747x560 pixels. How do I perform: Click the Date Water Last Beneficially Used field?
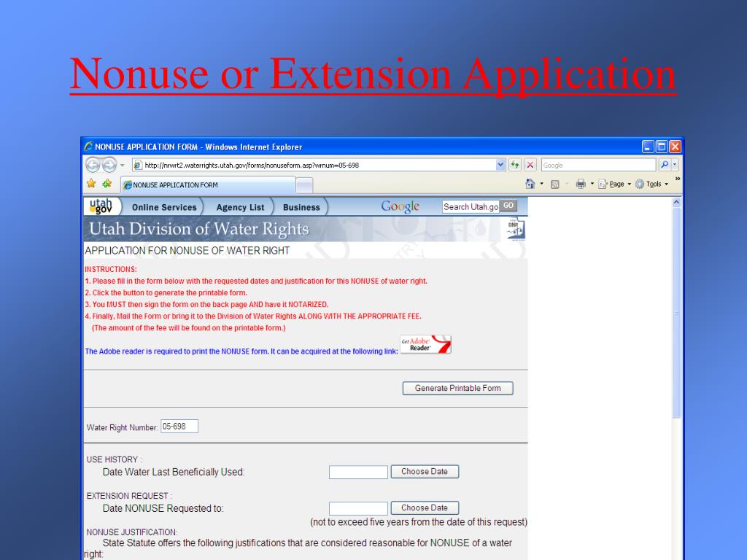(358, 472)
